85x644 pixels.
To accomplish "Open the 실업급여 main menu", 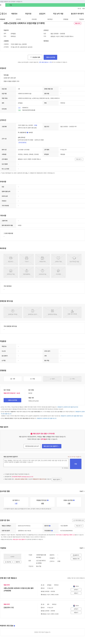I will tap(42, 14).
